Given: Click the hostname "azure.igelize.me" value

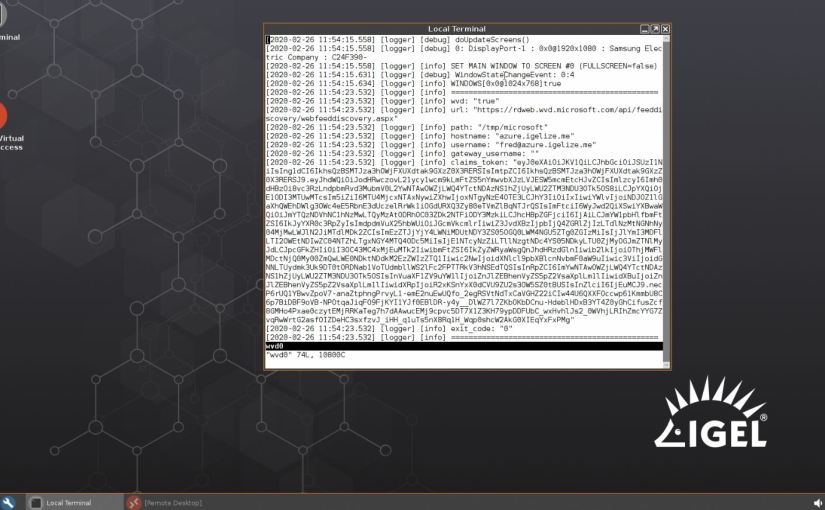Looking at the screenshot, I should tap(535, 136).
